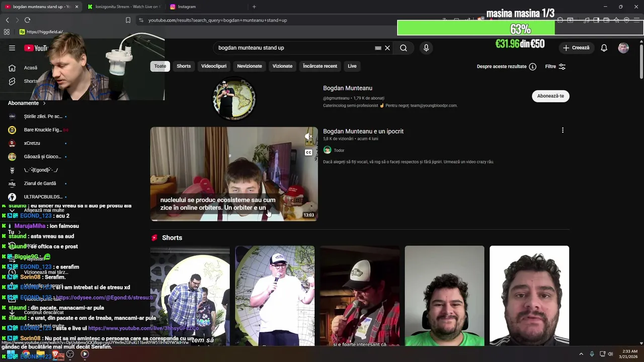Open the YouTube hamburger guide menu
644x362 pixels.
click(x=12, y=48)
